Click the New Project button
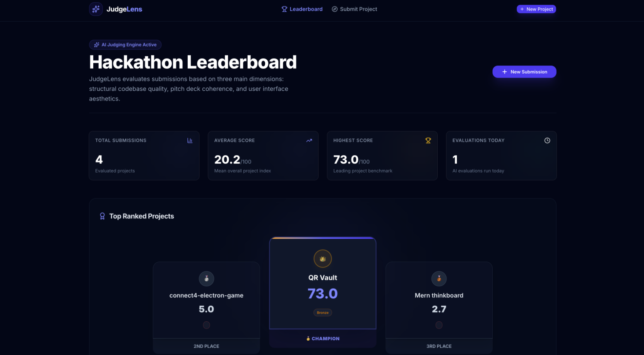 [x=536, y=9]
